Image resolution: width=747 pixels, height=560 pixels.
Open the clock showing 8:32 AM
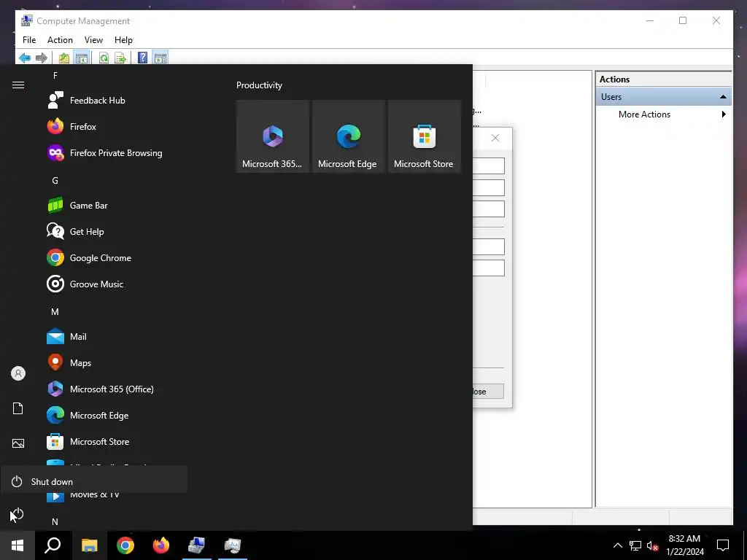[684, 545]
